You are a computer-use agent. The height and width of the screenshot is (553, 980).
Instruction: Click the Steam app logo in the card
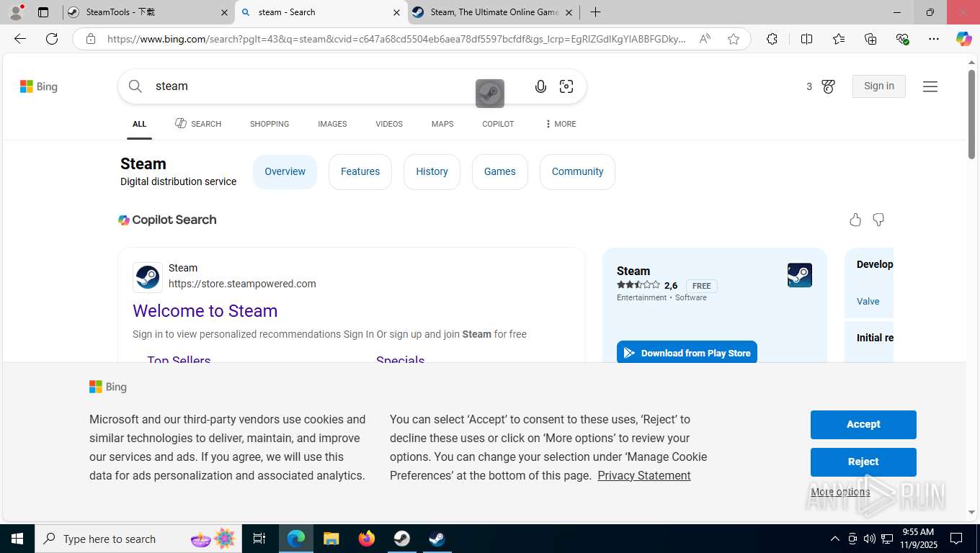click(x=800, y=275)
